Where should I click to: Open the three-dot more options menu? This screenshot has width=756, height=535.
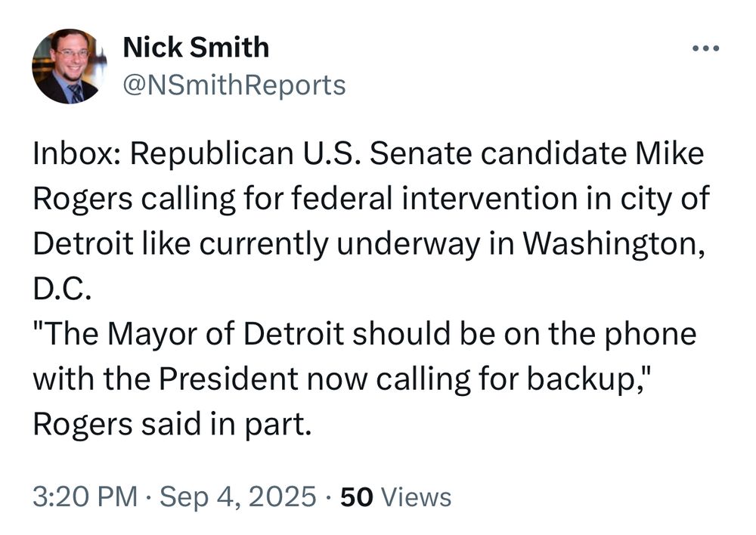706,50
